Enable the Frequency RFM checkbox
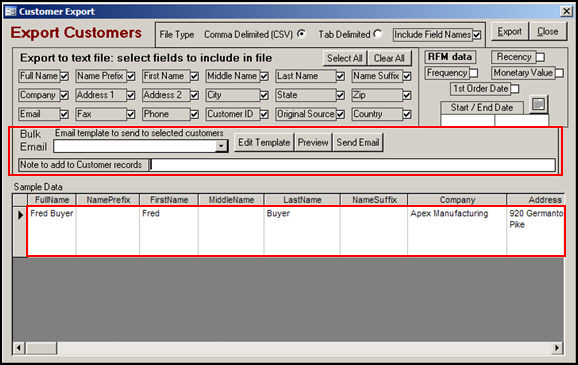Viewport: 578px width, 365px height. coord(474,73)
